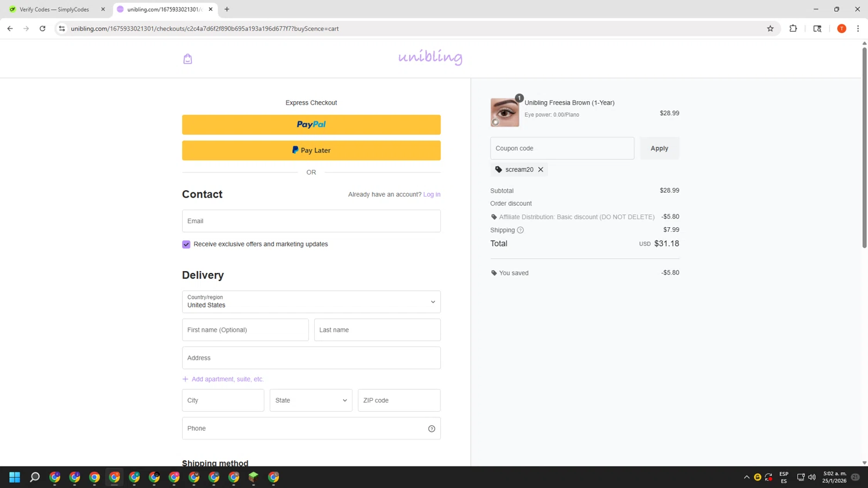Go back using browser back arrow

(10, 28)
